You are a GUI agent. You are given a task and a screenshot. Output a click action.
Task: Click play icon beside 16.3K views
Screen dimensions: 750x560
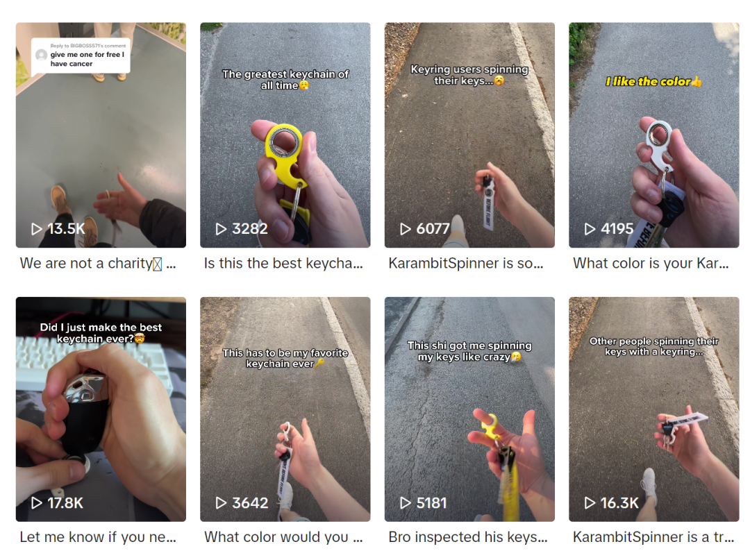tap(590, 502)
